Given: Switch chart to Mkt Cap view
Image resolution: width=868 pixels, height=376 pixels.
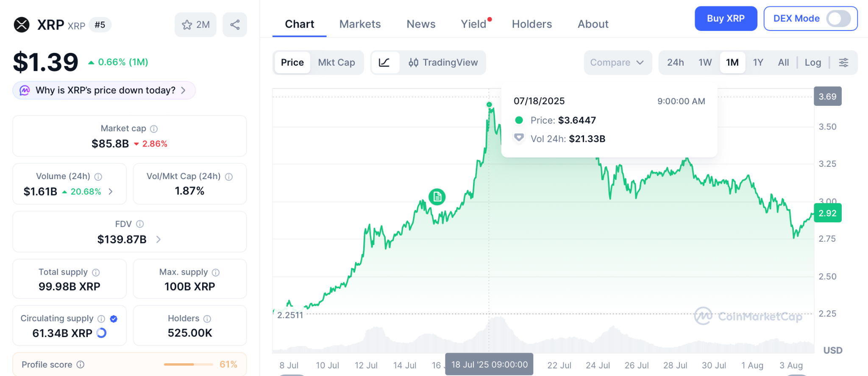Looking at the screenshot, I should (x=337, y=62).
